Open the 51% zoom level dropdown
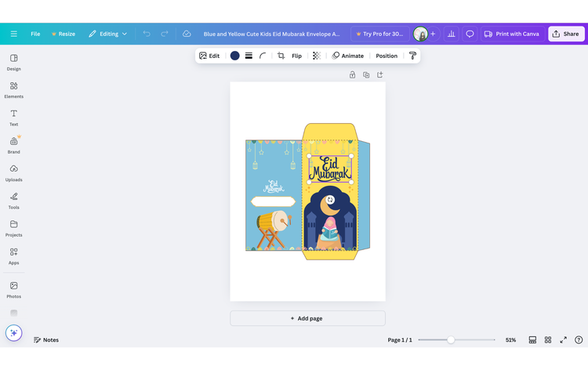This screenshot has height=392, width=588. point(510,340)
